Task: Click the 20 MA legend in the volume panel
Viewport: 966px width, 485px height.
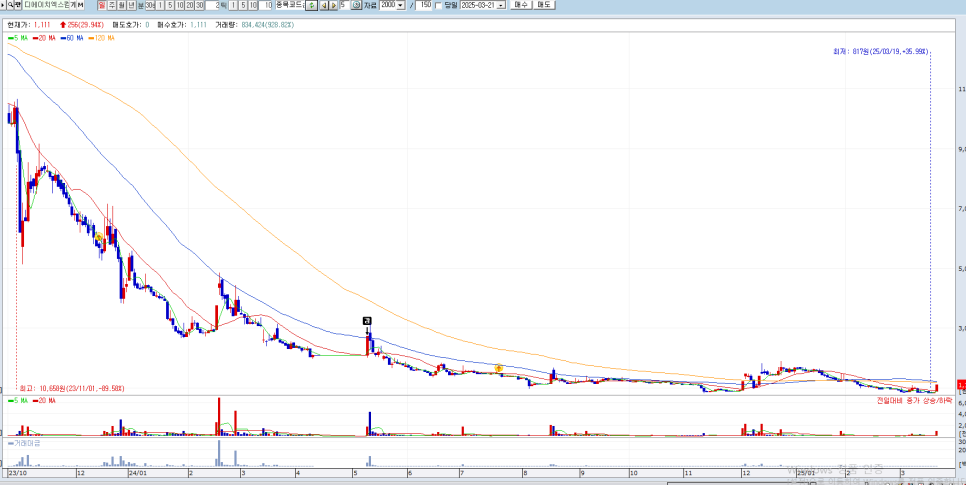Action: click(44, 401)
